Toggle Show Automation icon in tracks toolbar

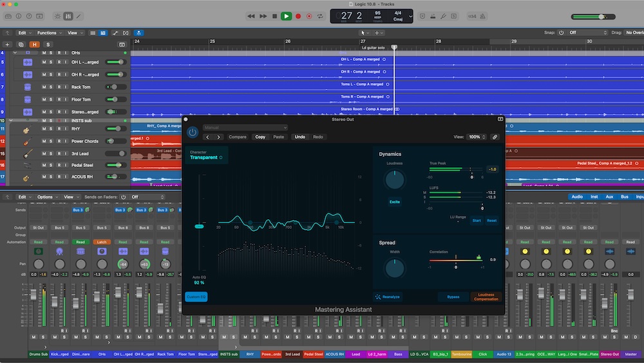115,33
